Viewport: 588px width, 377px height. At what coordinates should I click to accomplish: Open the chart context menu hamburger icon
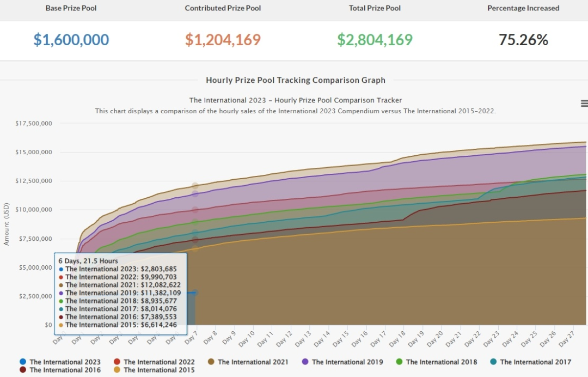click(584, 103)
